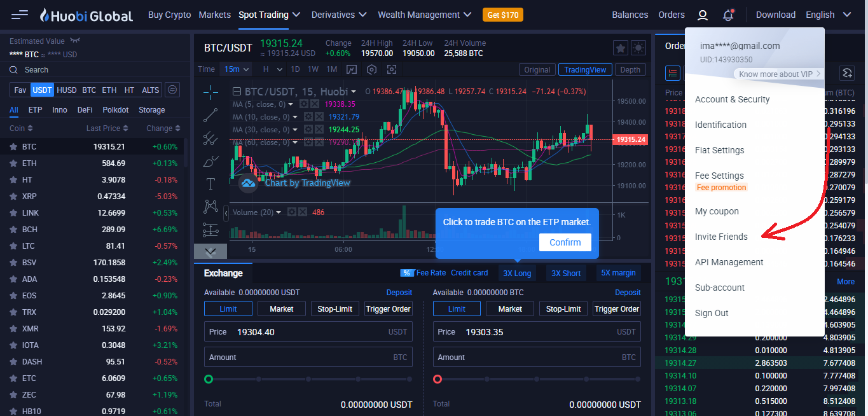Open Account & Security from menu
868x416 pixels.
(732, 99)
